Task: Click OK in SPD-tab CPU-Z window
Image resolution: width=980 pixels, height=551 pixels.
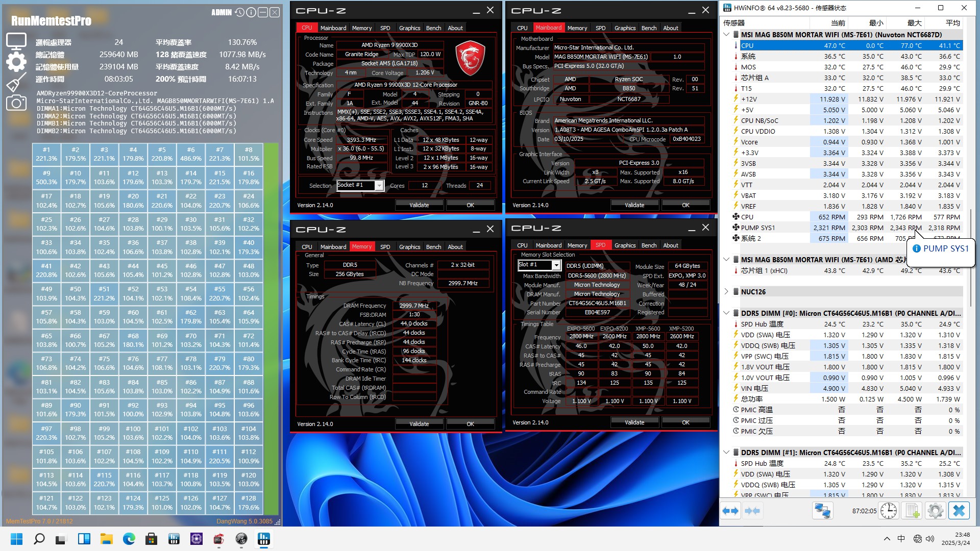Action: point(685,422)
